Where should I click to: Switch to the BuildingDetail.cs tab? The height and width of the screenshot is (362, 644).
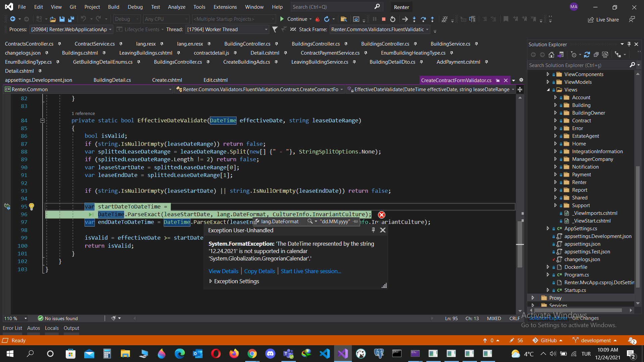click(112, 80)
